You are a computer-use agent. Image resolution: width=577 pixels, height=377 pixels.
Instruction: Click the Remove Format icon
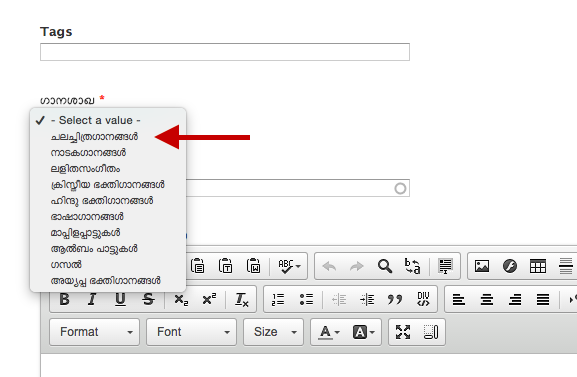point(242,299)
